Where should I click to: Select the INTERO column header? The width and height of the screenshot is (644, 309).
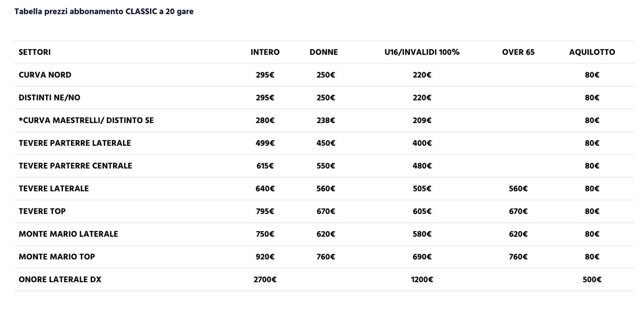tap(265, 52)
